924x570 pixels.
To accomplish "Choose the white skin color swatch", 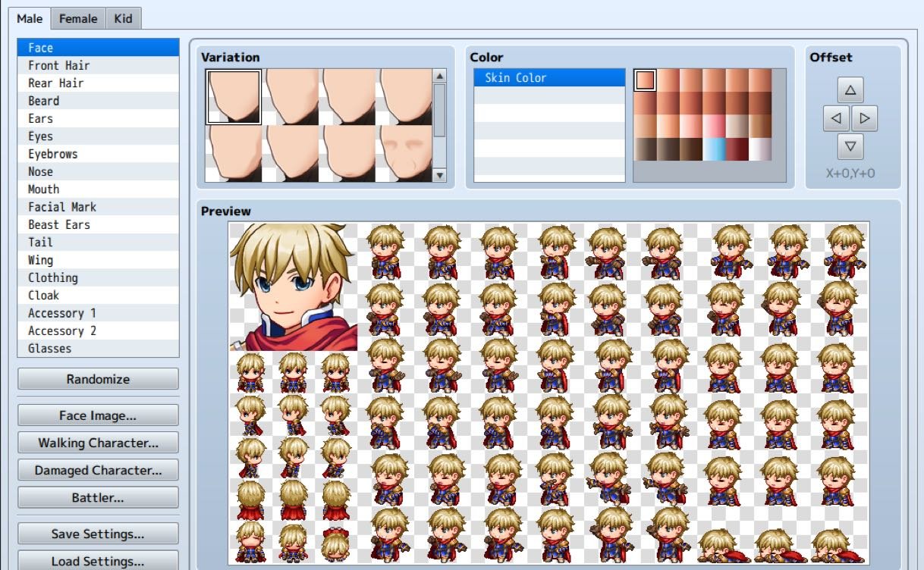I will point(759,149).
